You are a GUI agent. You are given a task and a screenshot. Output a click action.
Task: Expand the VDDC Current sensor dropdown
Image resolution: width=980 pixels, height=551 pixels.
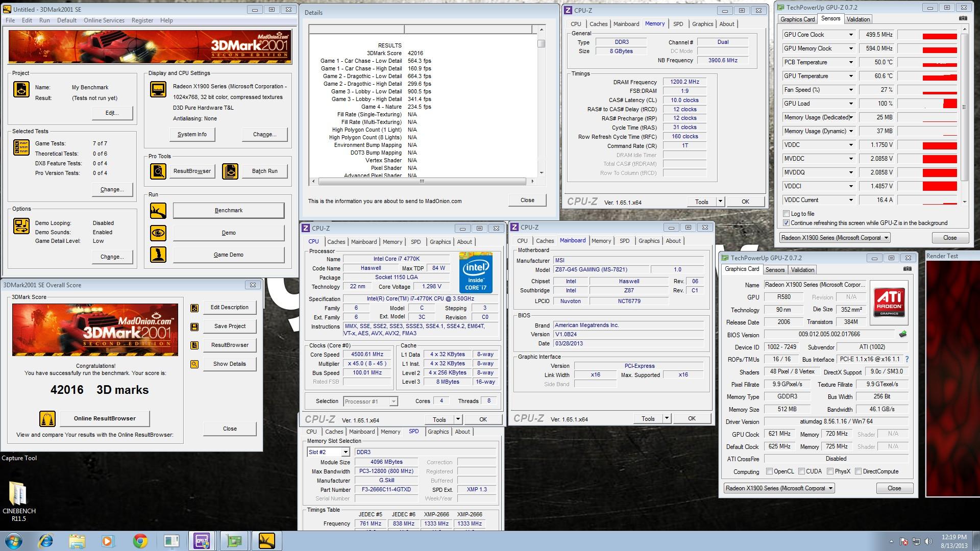coord(850,200)
